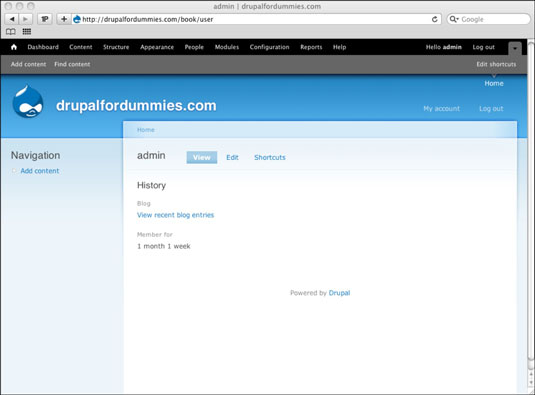This screenshot has height=395, width=535.
Task: Open the Reports admin menu
Action: 311,47
